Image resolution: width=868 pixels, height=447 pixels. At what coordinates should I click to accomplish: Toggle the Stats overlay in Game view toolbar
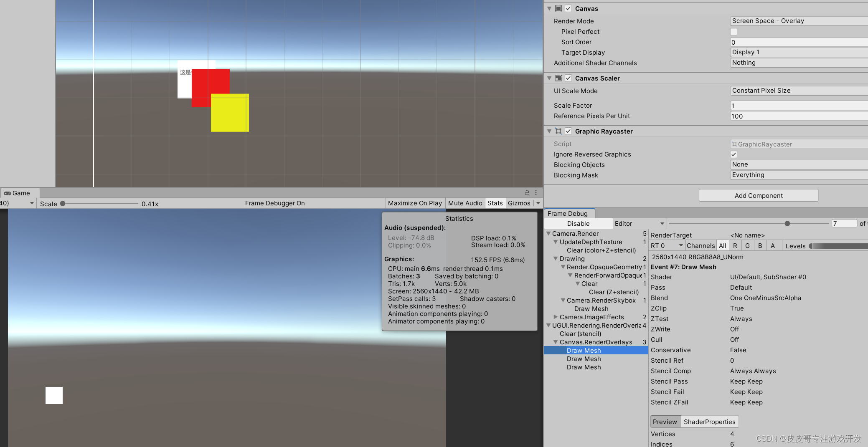(x=495, y=203)
